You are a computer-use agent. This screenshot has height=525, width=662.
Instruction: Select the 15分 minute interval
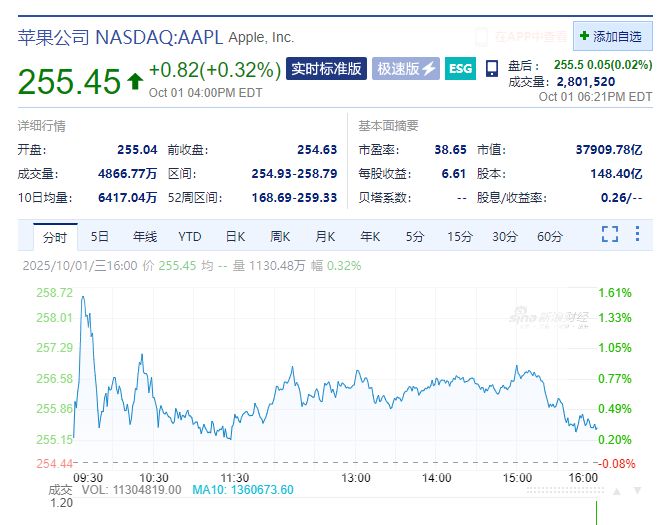point(460,237)
